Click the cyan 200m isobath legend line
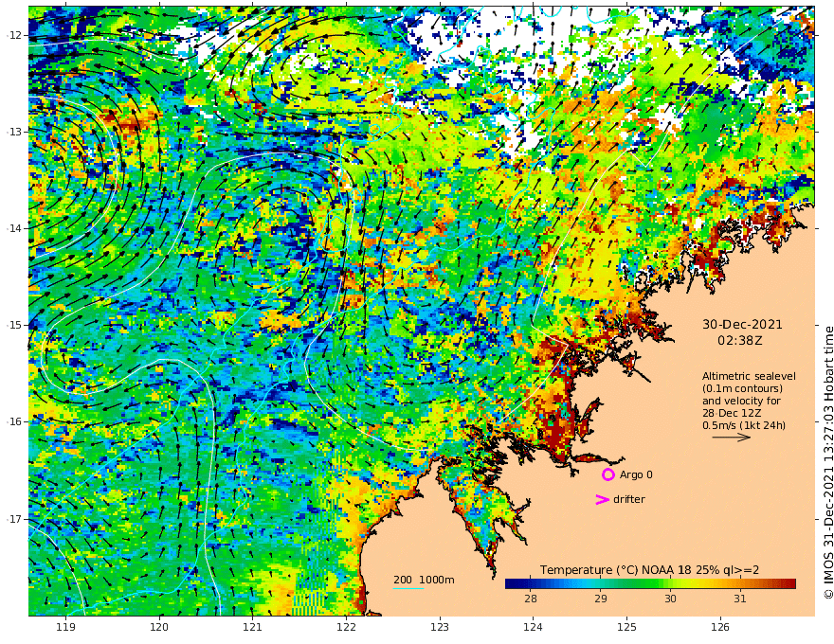The image size is (834, 644). [408, 588]
